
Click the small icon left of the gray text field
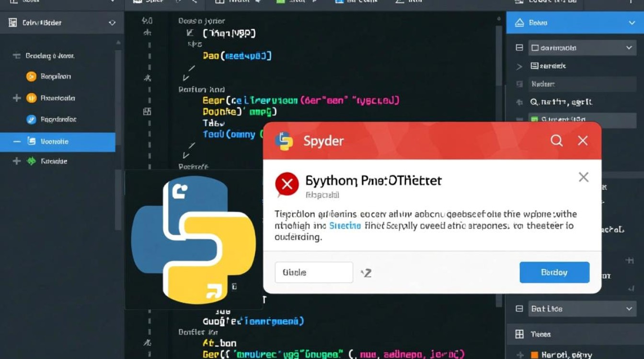(x=519, y=84)
